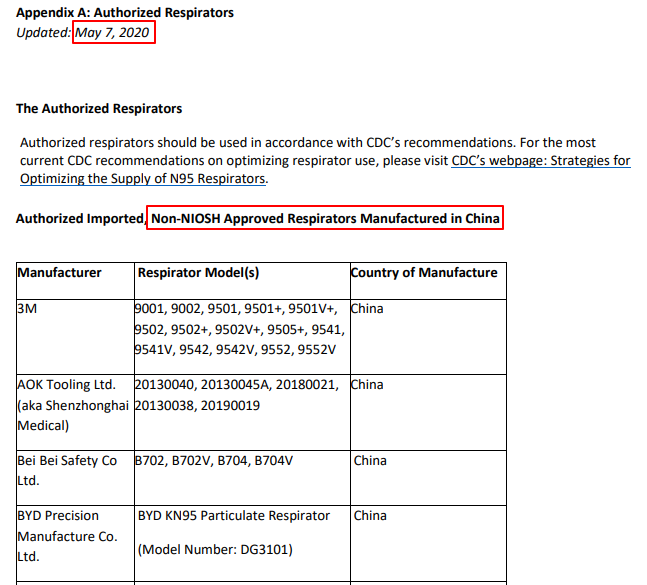
Task: Click the 'May 7, 2020' updated date
Action: pyautogui.click(x=112, y=33)
